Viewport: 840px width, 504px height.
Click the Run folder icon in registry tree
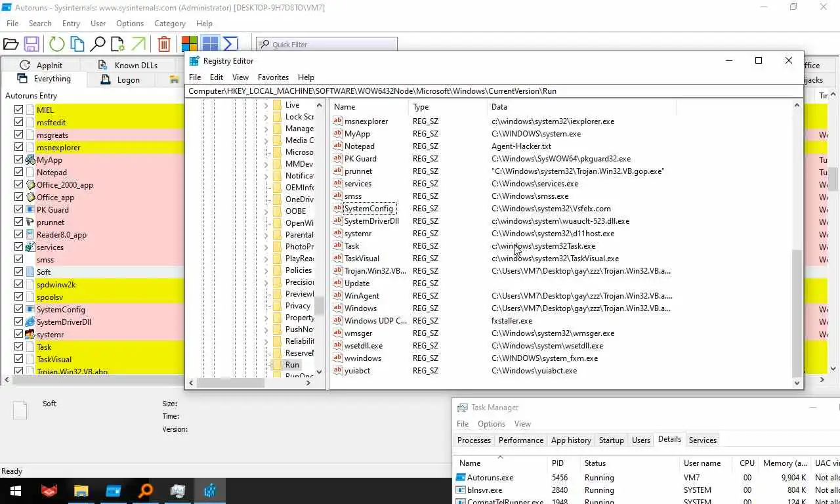pyautogui.click(x=277, y=364)
